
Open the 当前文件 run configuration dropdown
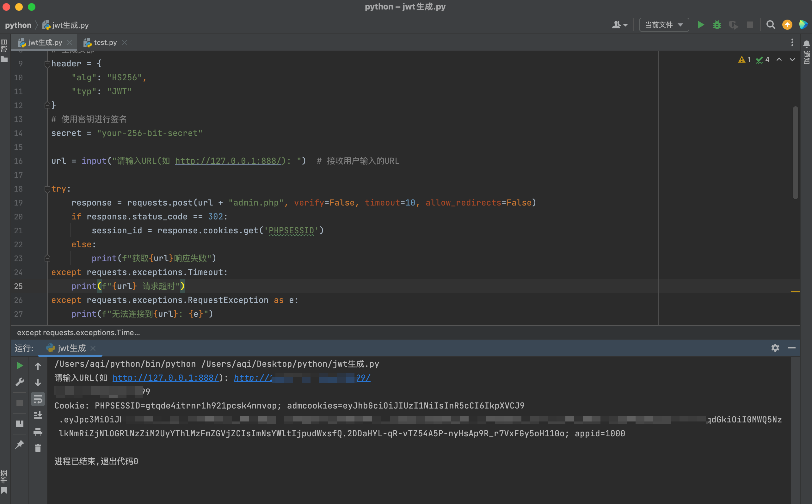(664, 25)
